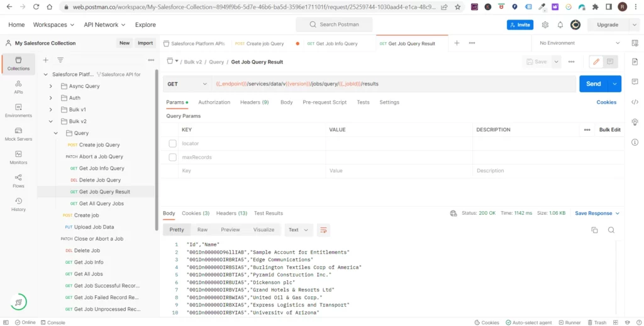Switch to the Headers (9) request tab
This screenshot has height=326, width=644.
pyautogui.click(x=254, y=102)
